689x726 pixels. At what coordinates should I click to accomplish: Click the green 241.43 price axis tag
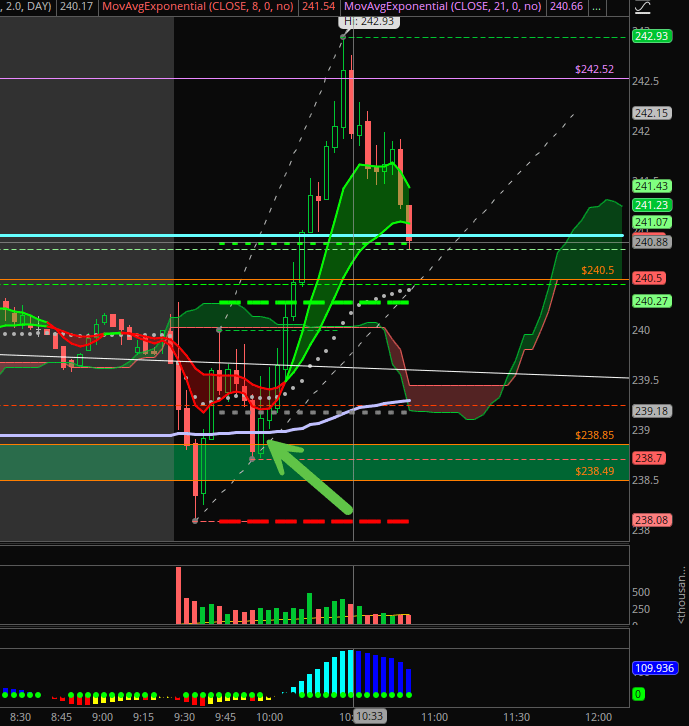pos(650,186)
